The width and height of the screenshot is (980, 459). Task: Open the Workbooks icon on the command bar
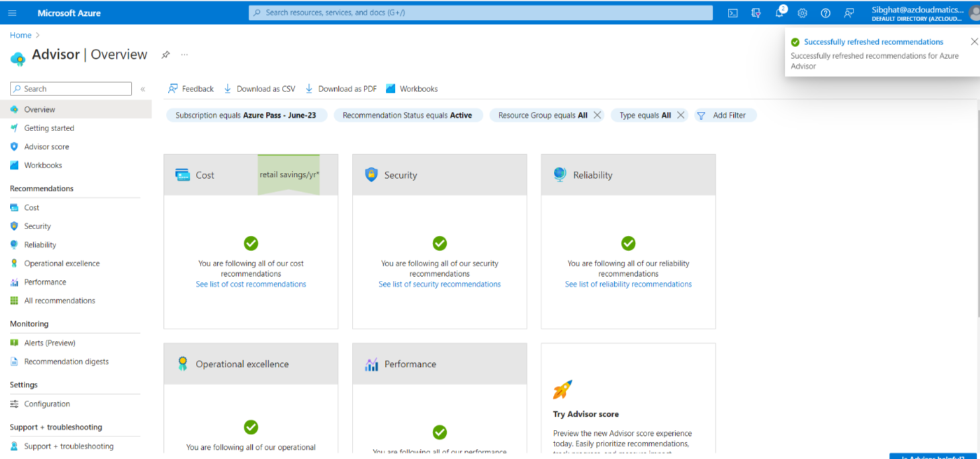(x=388, y=88)
